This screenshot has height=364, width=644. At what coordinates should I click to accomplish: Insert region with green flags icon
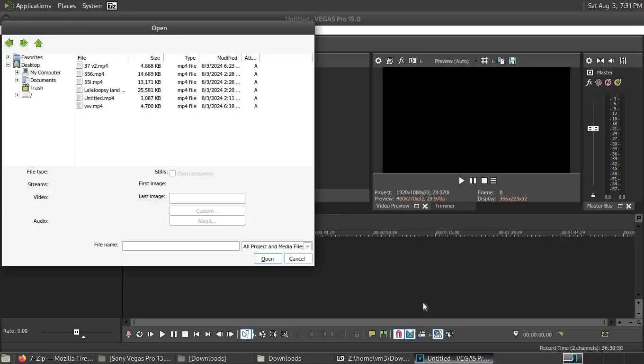pyautogui.click(x=384, y=334)
